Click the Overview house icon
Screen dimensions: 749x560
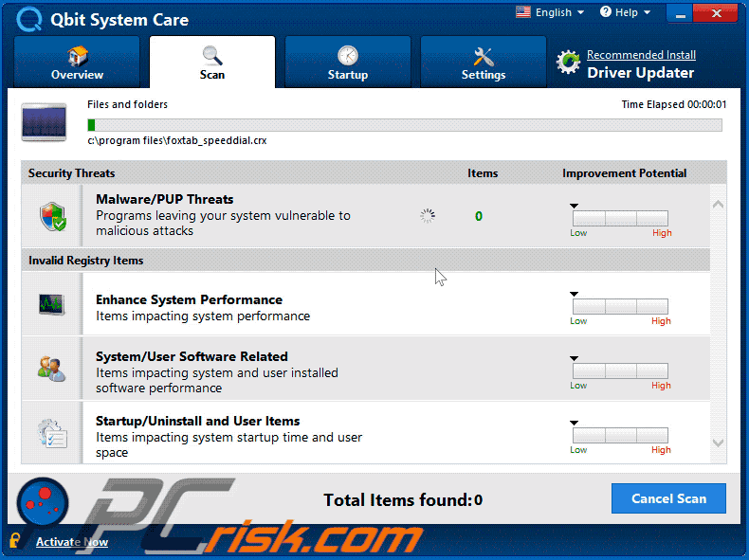[x=78, y=56]
